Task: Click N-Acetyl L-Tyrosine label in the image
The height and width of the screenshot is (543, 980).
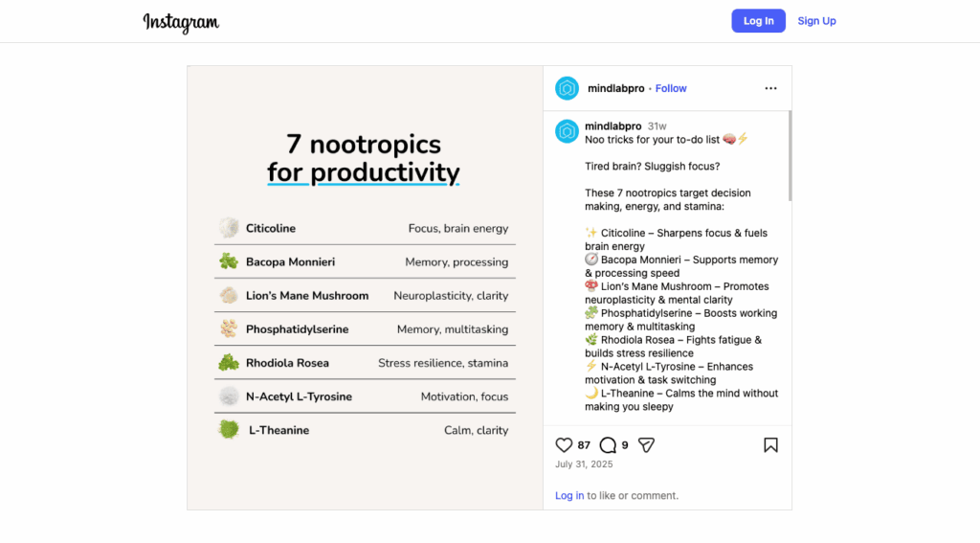Action: [x=299, y=396]
